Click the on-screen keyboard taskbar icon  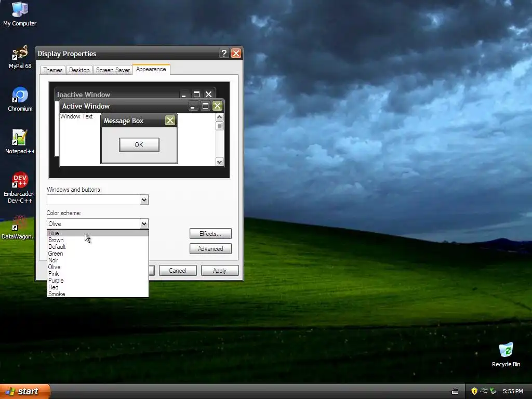tap(455, 392)
